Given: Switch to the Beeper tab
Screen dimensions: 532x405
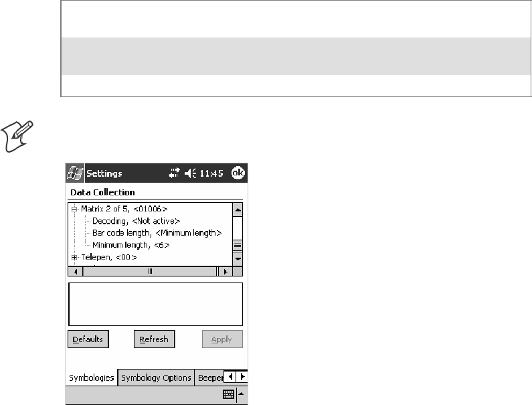Looking at the screenshot, I should [209, 378].
